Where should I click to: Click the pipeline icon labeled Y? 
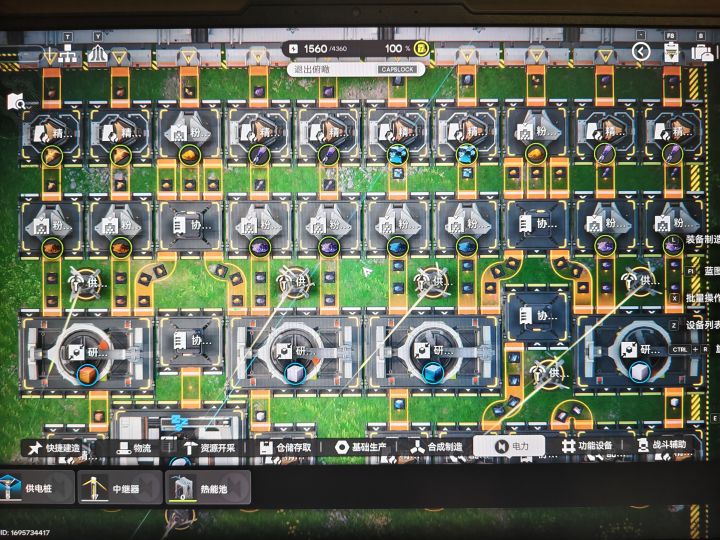tap(97, 54)
